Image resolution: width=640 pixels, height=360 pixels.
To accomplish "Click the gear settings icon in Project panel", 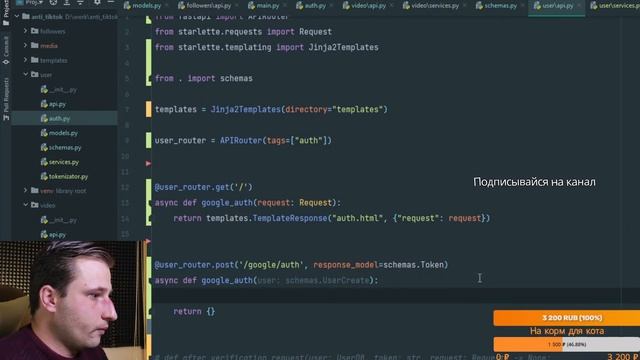I will (97, 2).
